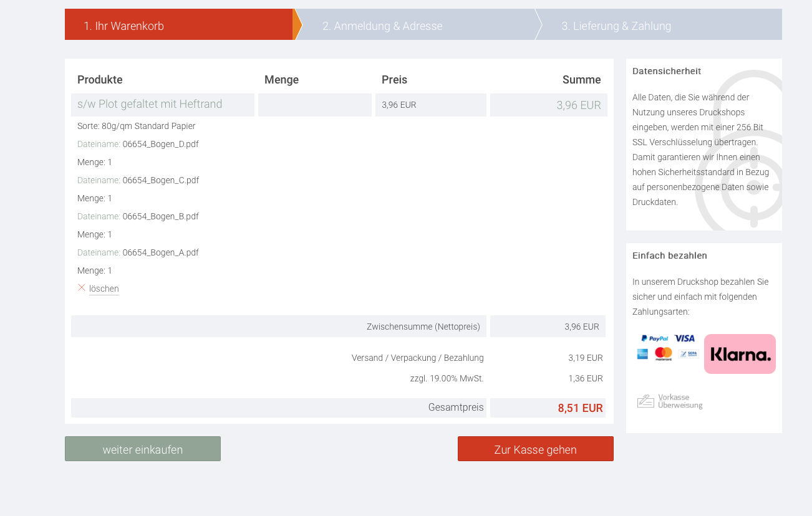Click the VISA card logo
812x516 pixels.
pos(684,338)
